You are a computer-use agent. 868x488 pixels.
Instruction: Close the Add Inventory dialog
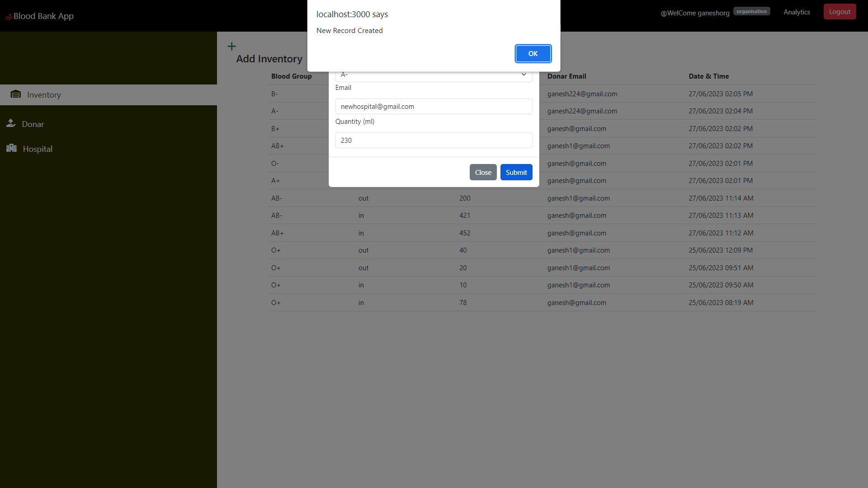tap(483, 172)
